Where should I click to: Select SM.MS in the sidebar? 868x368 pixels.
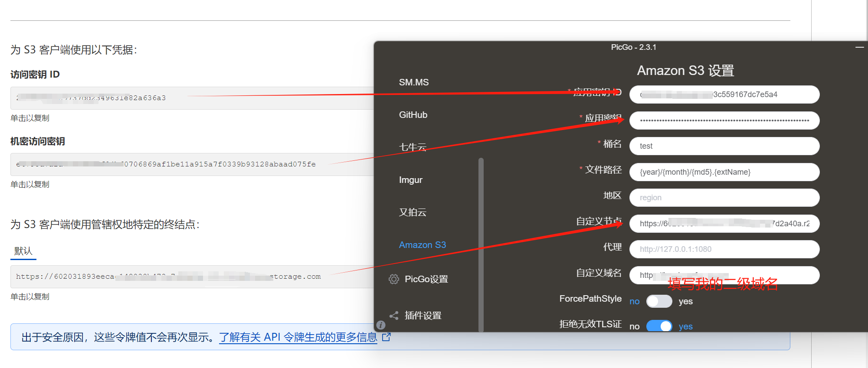coord(413,82)
